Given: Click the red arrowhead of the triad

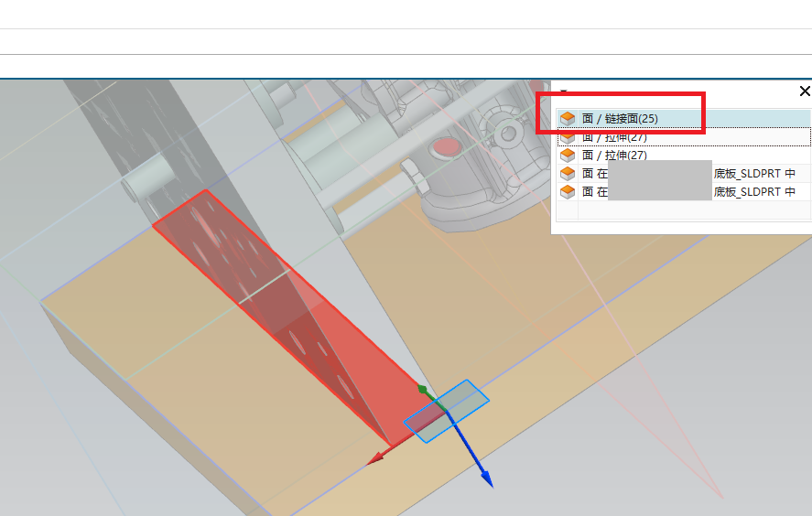Looking at the screenshot, I should coord(374,460).
